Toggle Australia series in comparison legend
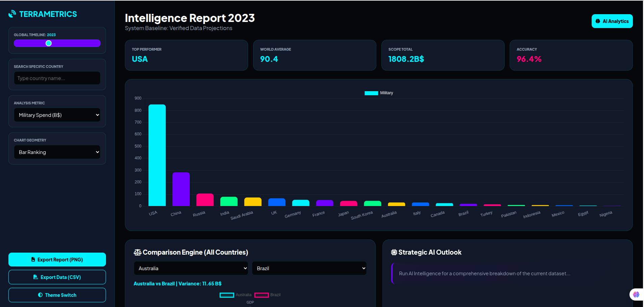 pyautogui.click(x=227, y=295)
